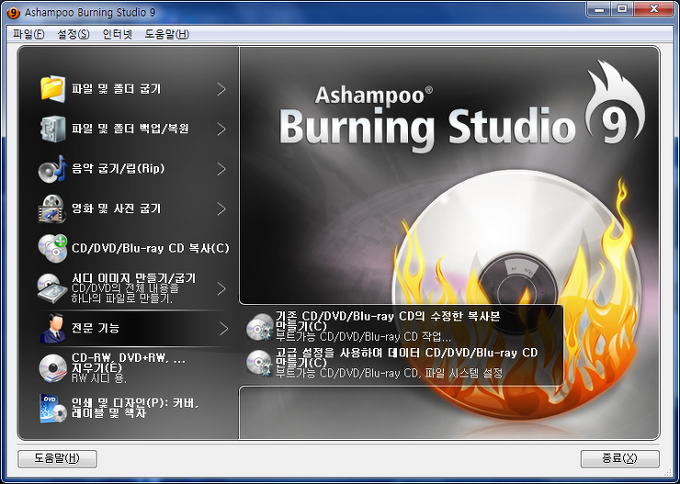Image resolution: width=680 pixels, height=484 pixels.
Task: Select 영화 및 사진 굽기 label
Action: coord(116,209)
